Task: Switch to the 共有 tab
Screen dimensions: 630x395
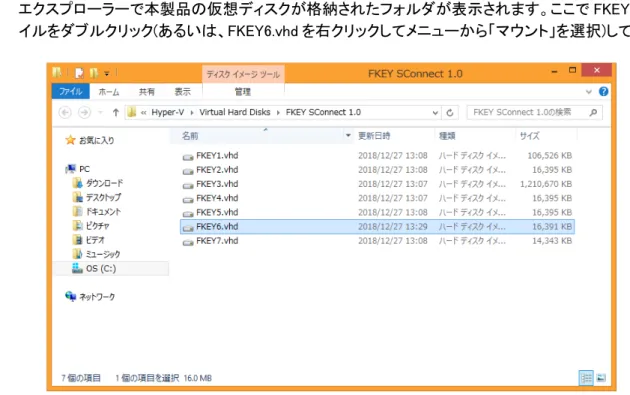Action: coord(147,92)
